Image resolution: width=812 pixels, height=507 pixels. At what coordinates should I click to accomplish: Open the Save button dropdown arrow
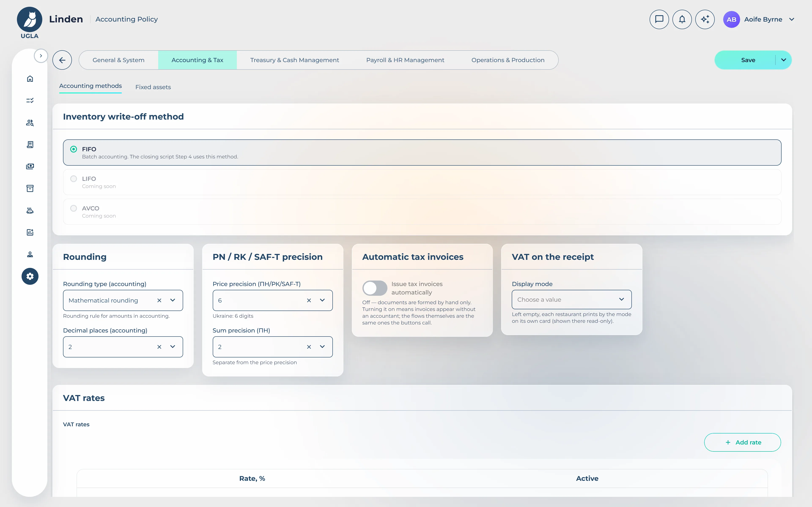783,60
